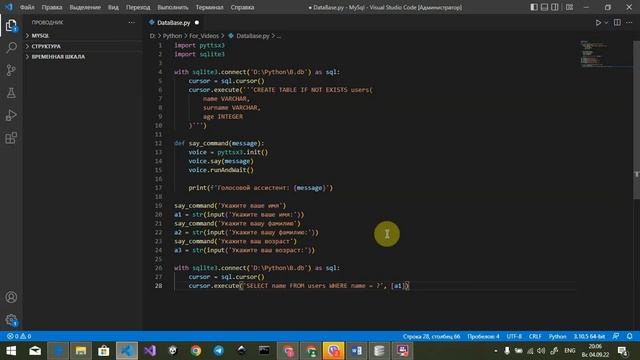Click the breadcrumb ellipsis symbol segment

(279, 36)
